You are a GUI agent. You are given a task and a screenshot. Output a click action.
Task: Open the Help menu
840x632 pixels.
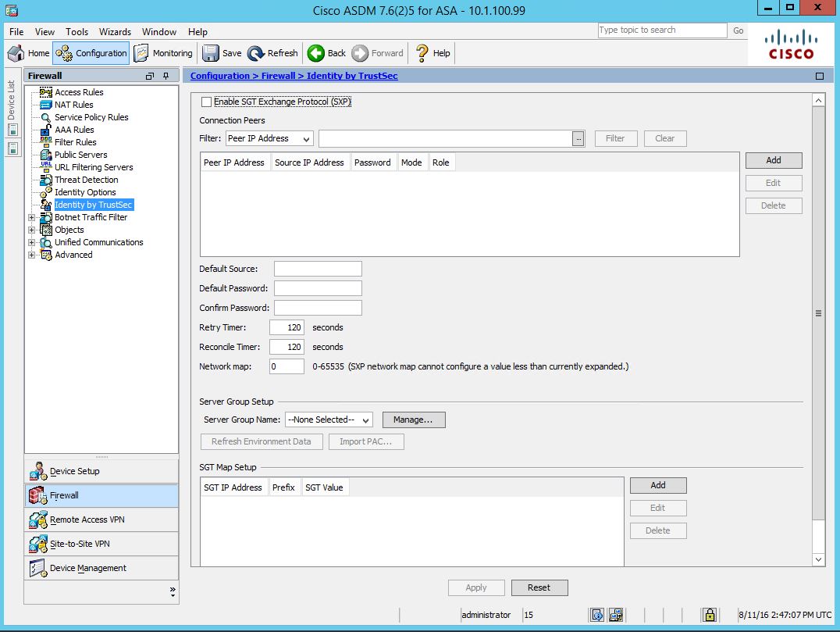pyautogui.click(x=198, y=31)
